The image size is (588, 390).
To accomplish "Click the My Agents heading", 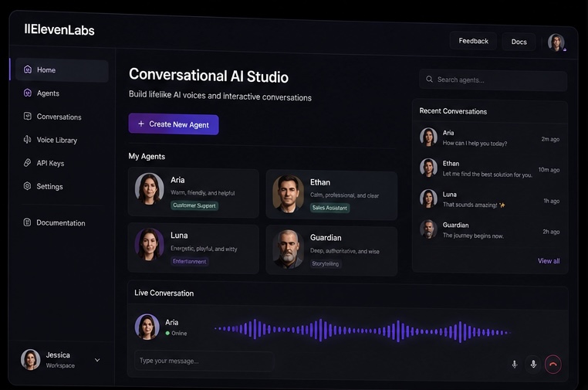I will pos(147,157).
